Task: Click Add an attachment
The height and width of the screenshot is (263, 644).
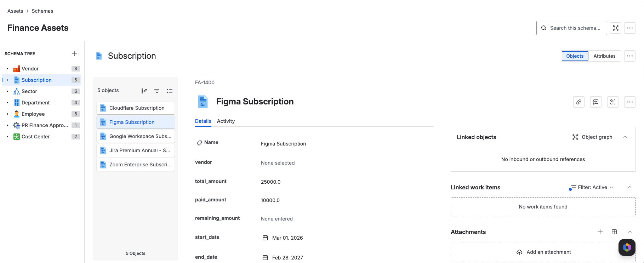Action: pos(543,252)
